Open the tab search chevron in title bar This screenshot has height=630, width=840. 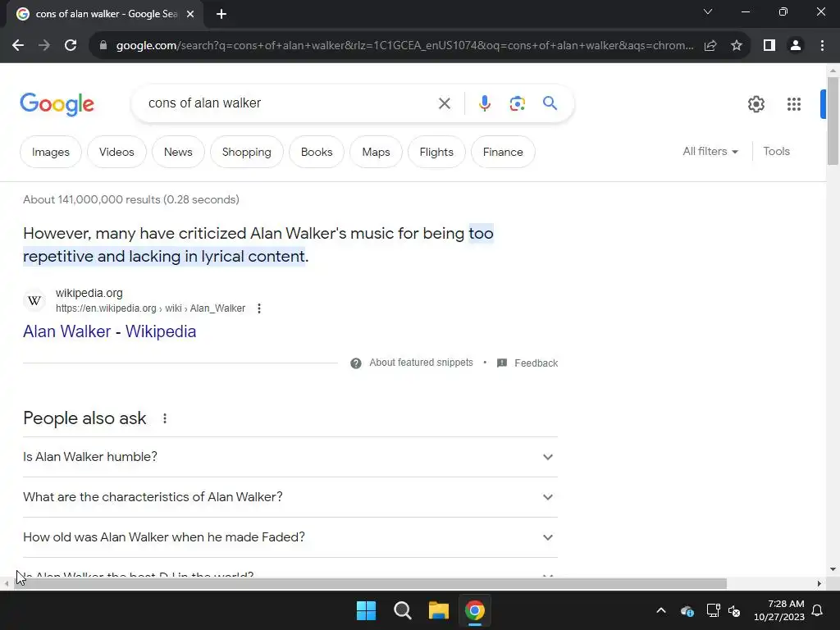(x=708, y=11)
